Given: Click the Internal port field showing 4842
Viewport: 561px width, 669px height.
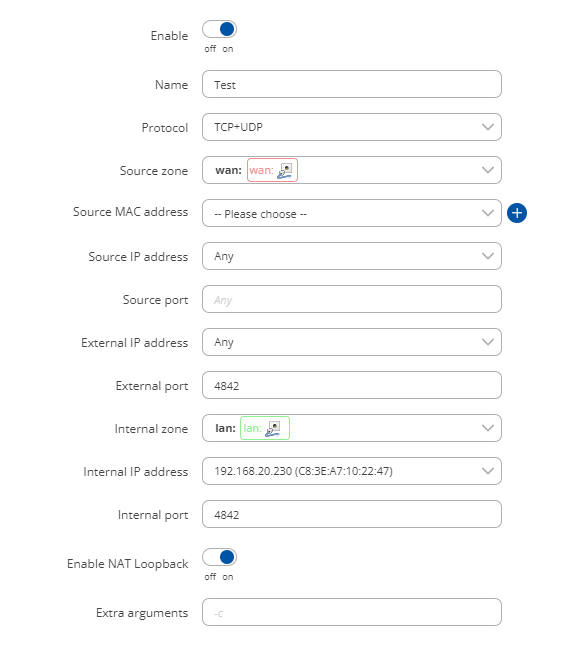Looking at the screenshot, I should click(x=352, y=514).
